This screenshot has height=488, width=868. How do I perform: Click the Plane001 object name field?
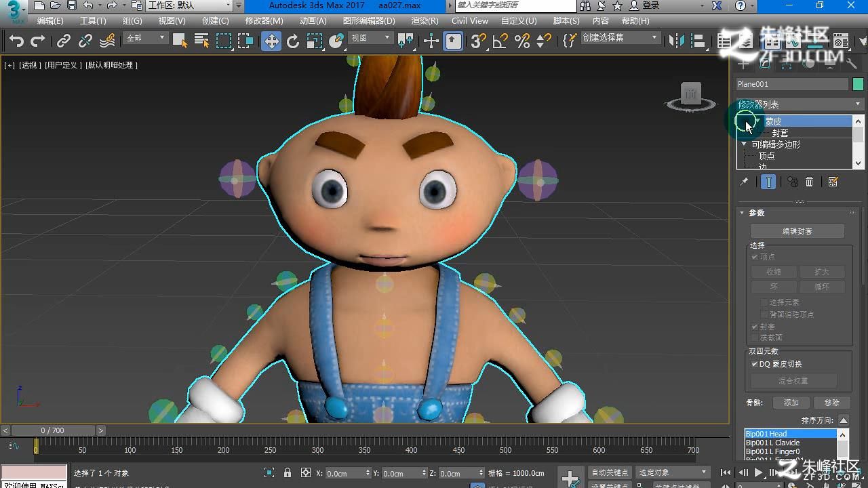click(792, 84)
